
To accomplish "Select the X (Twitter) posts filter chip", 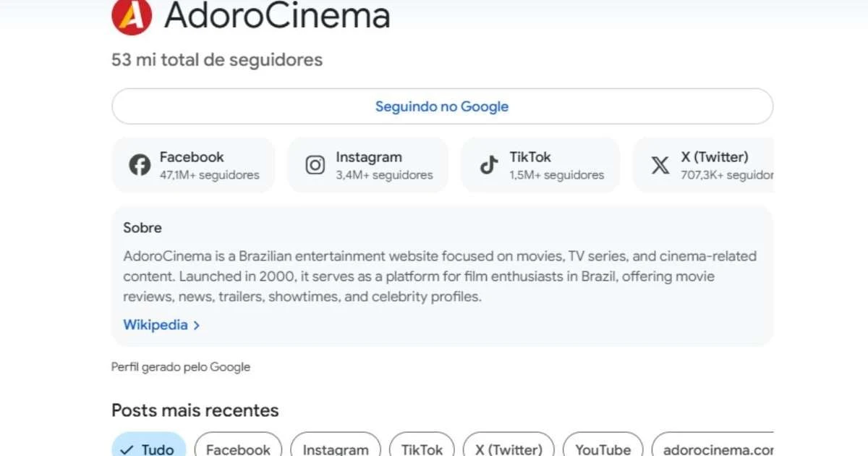I will [x=509, y=449].
